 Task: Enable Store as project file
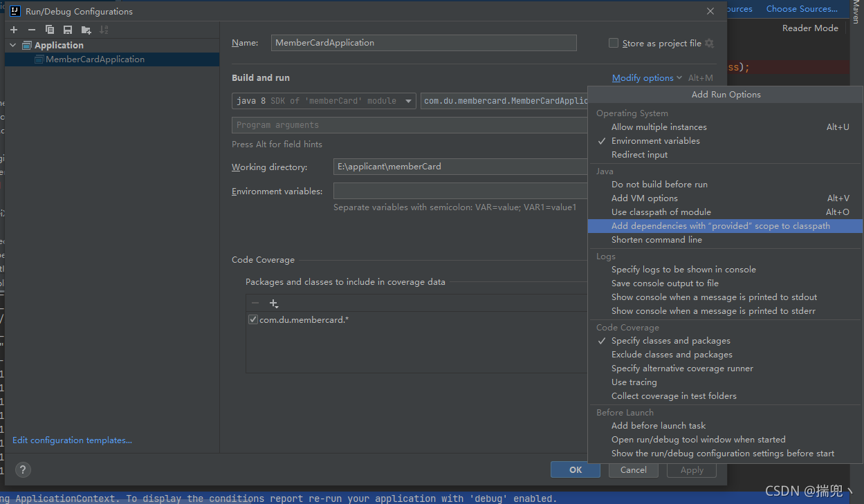(x=613, y=43)
